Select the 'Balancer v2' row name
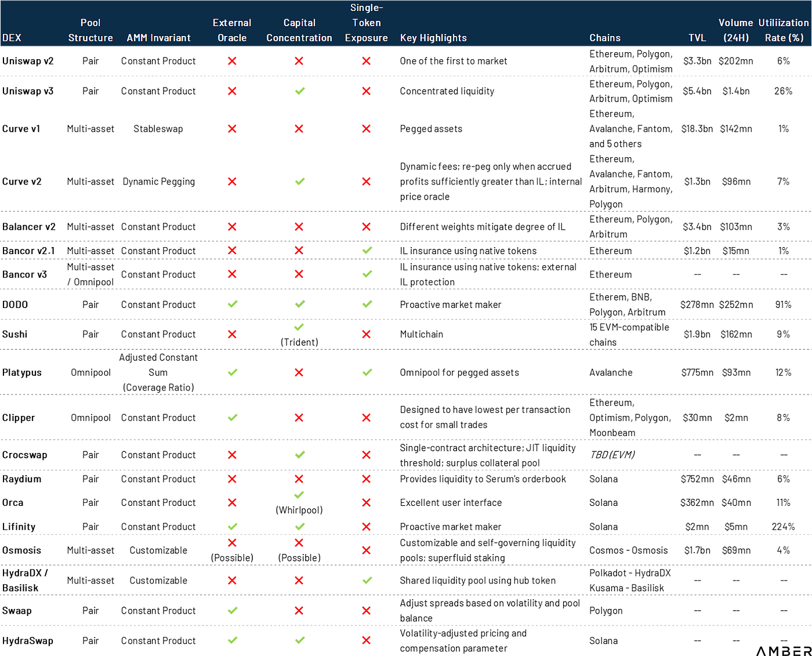 [29, 227]
